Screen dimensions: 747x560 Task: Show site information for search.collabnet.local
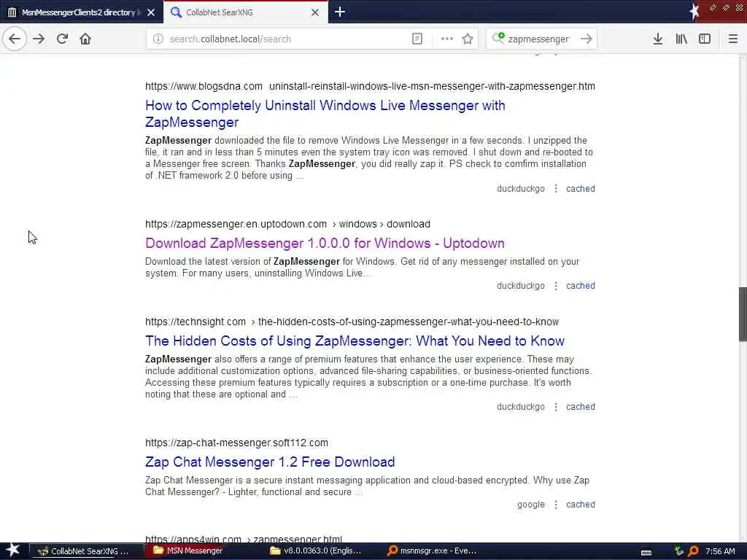pyautogui.click(x=158, y=39)
